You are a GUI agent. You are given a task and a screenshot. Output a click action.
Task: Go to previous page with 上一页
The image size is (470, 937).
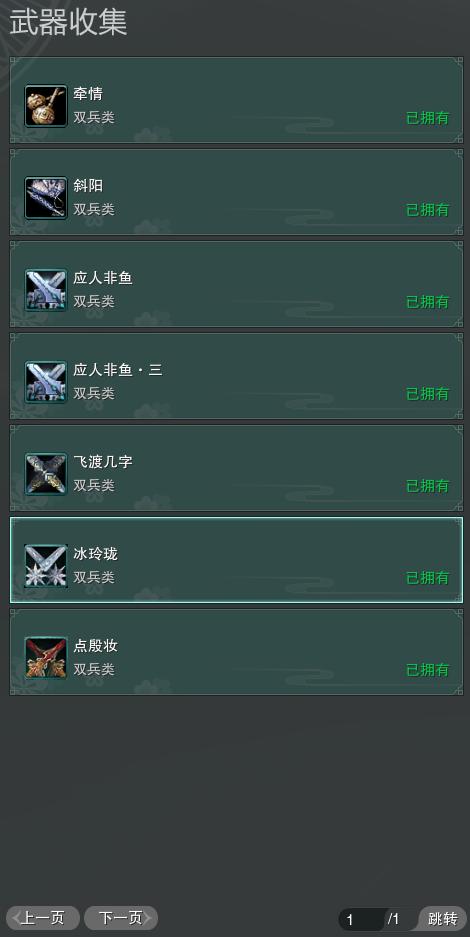coord(42,918)
